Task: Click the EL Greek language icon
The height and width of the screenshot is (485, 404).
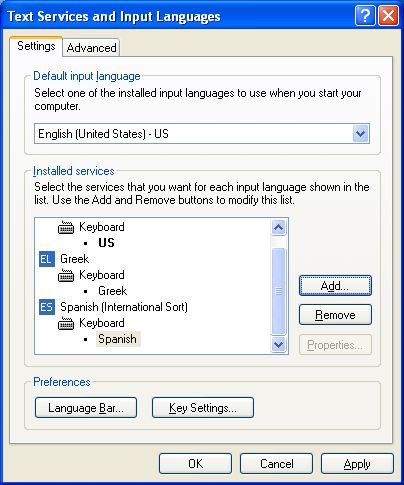Action: point(46,259)
